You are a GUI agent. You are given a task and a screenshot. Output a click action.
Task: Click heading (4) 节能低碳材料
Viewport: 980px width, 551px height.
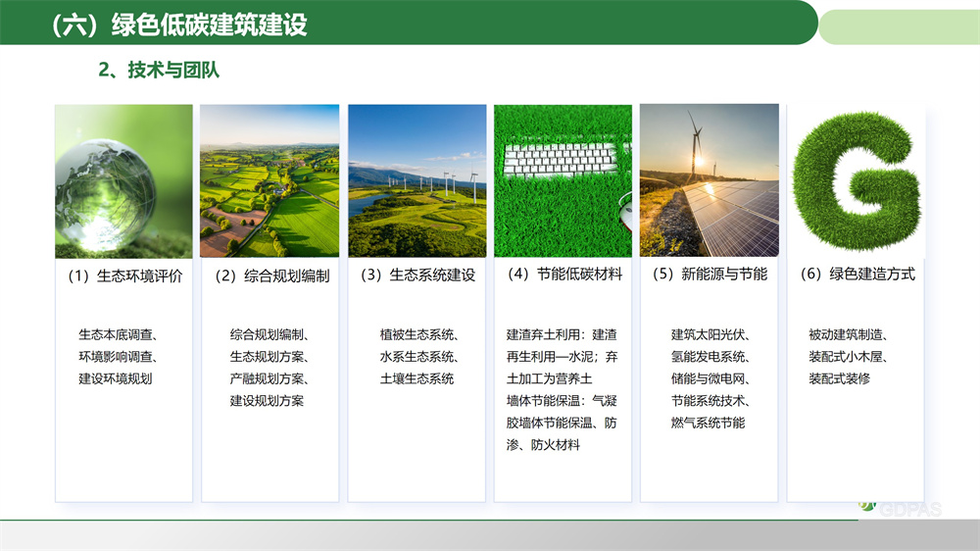point(563,275)
